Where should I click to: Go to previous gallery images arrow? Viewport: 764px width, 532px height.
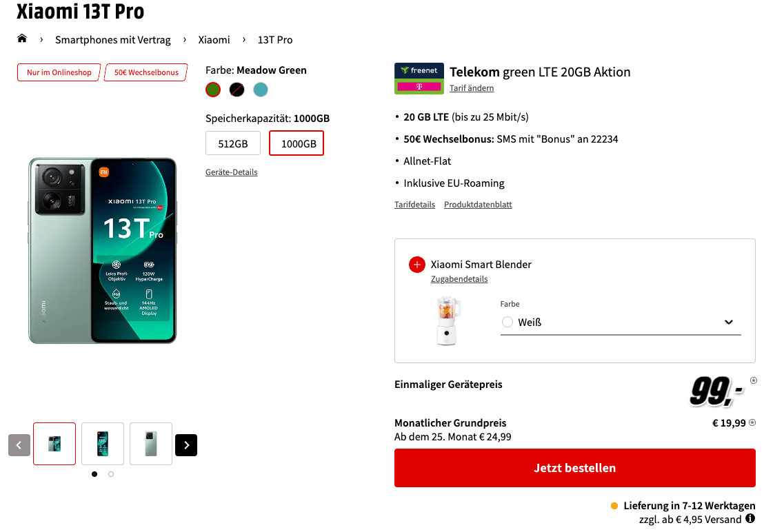(19, 445)
